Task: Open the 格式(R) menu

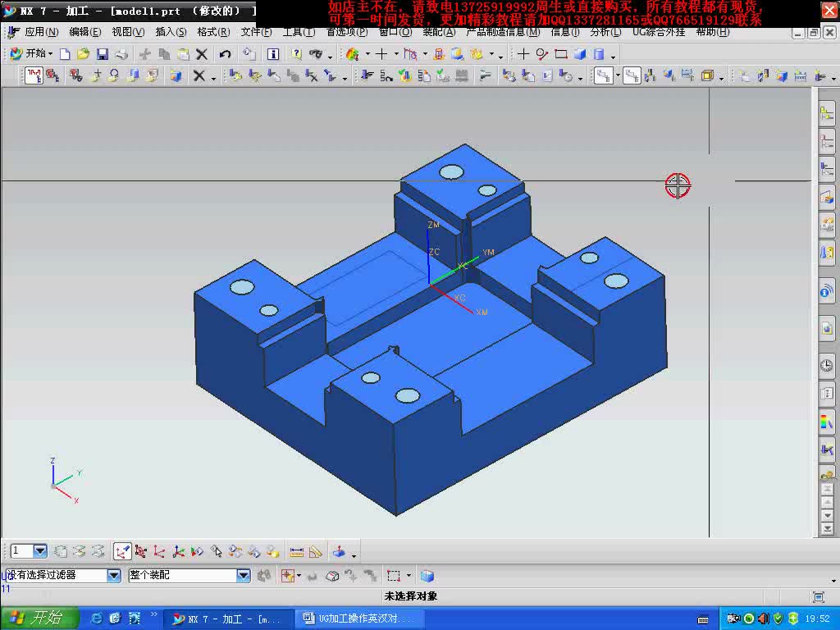Action: click(x=213, y=32)
